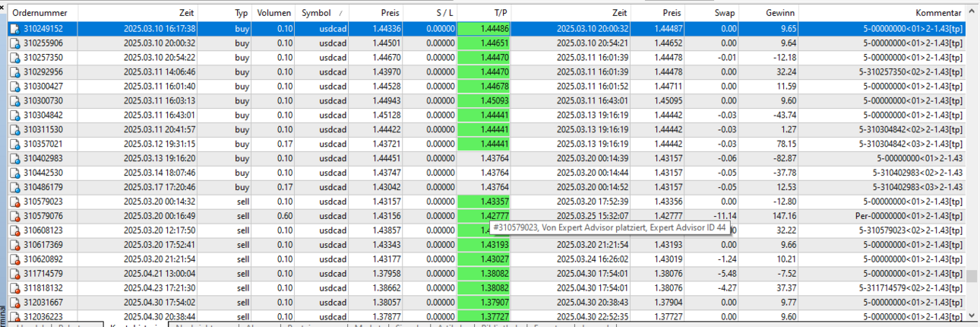This screenshot has height=327, width=980.
Task: Click open price 1.38662
Action: tap(386, 288)
